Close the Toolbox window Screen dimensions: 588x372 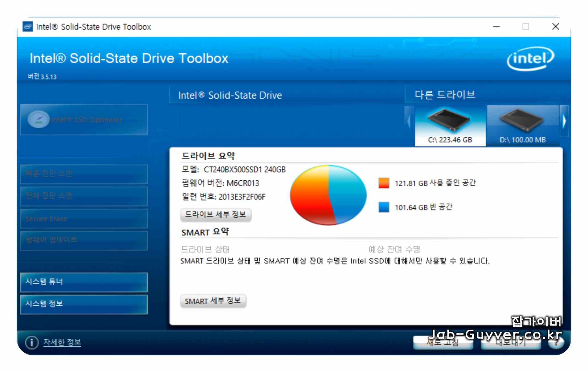pos(555,27)
